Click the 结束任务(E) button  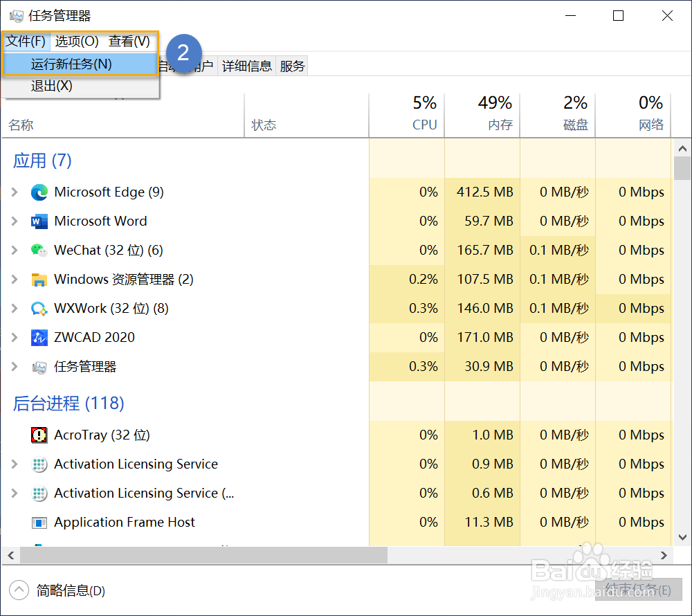point(638,590)
